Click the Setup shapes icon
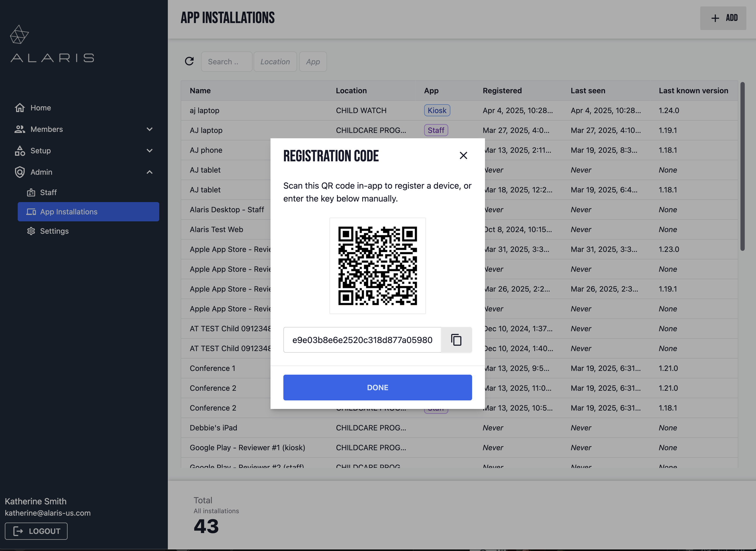Viewport: 756px width, 551px height. (x=20, y=151)
